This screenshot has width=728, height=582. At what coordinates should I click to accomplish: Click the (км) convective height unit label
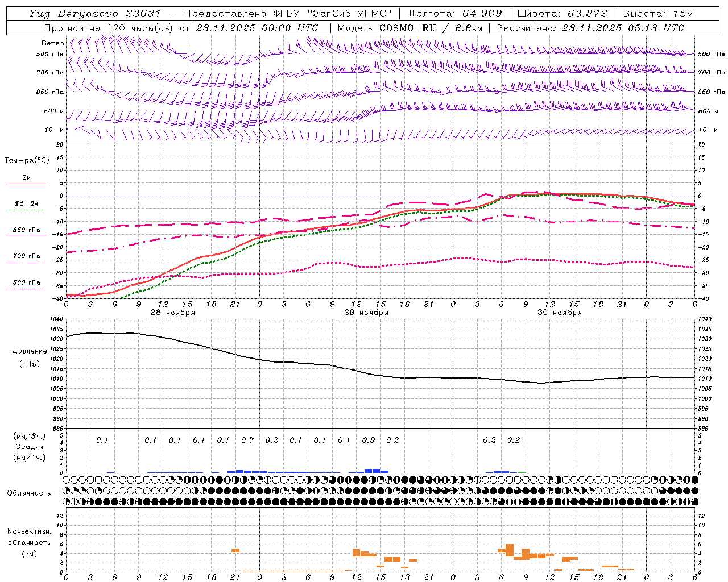pos(29,554)
